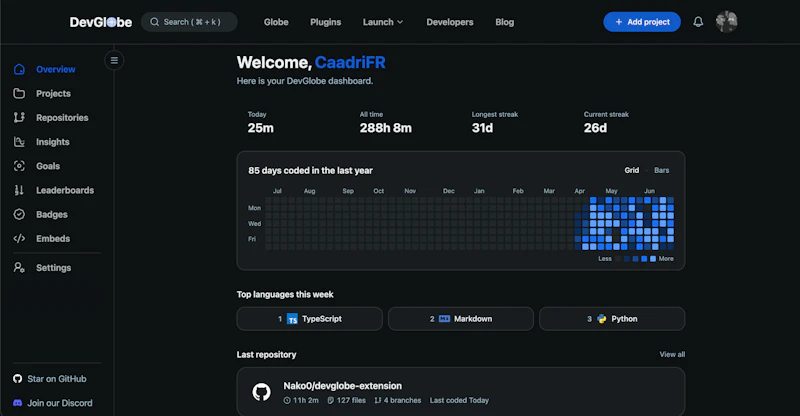Click the Goals sidebar label
The image size is (800, 416).
[x=48, y=166]
